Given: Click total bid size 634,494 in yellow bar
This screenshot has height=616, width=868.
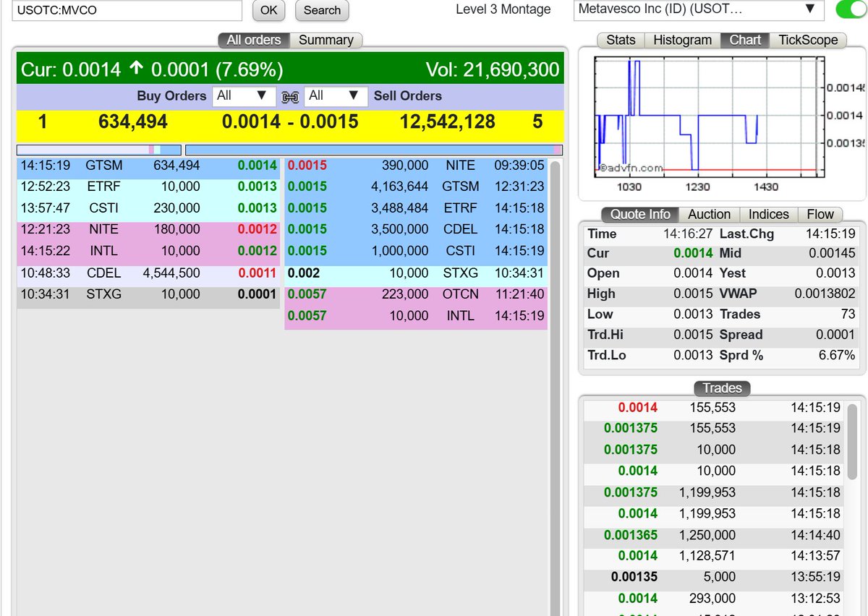Looking at the screenshot, I should click(133, 122).
